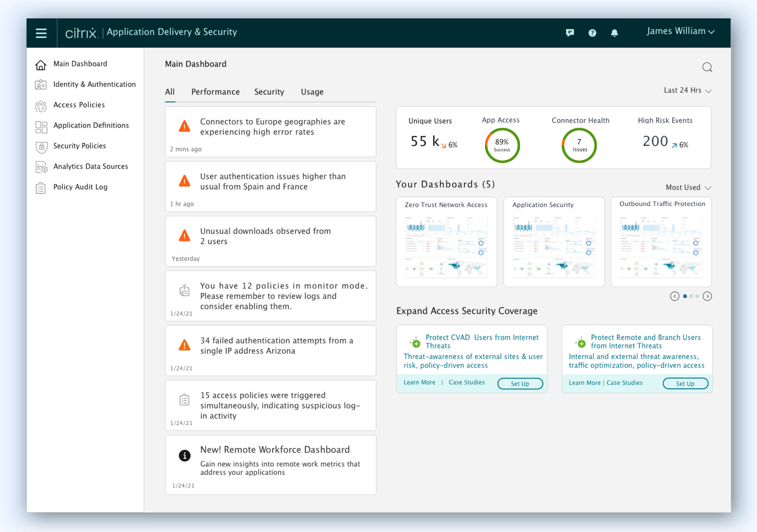Expand the James William user menu
Image resolution: width=757 pixels, height=532 pixels.
pyautogui.click(x=680, y=31)
